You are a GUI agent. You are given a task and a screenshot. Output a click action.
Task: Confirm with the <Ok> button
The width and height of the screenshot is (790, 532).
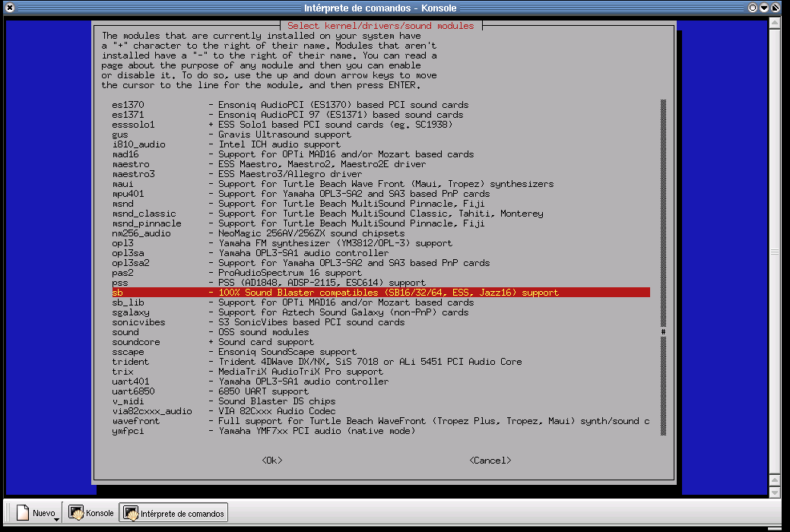tap(272, 461)
